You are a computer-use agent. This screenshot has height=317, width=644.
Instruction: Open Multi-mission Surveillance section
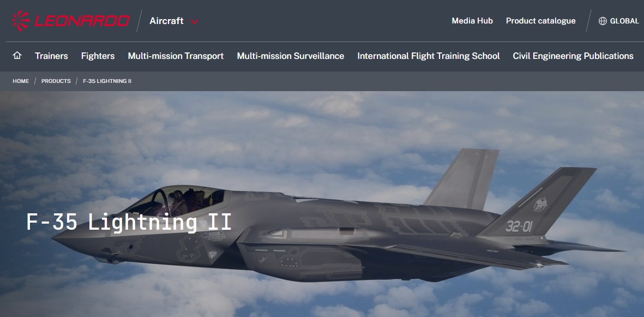(x=291, y=56)
